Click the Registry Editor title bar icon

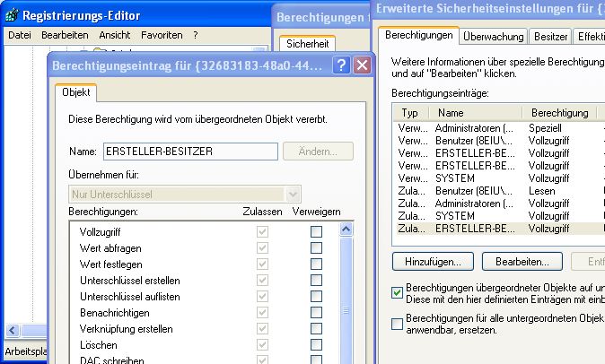pyautogui.click(x=12, y=15)
